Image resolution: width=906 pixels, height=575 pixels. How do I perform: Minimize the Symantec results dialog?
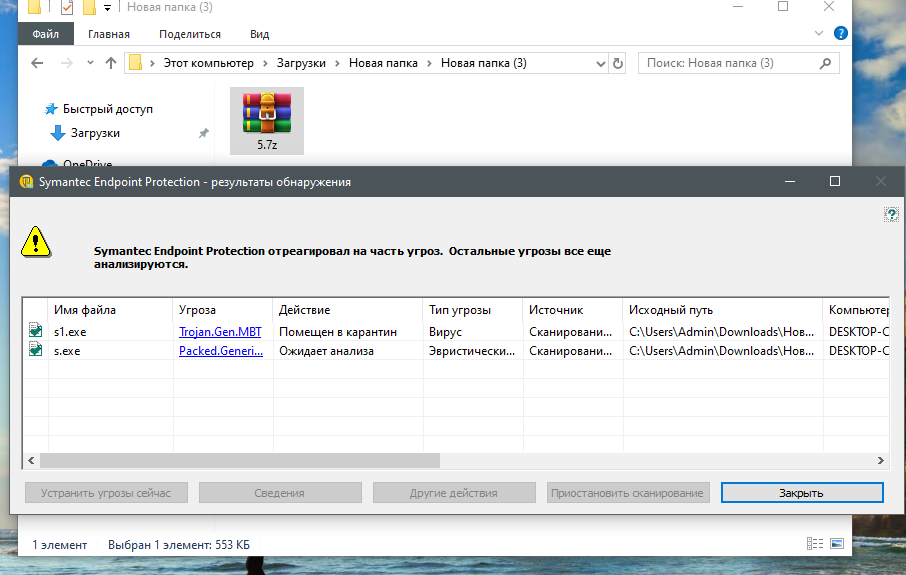pyautogui.click(x=790, y=181)
